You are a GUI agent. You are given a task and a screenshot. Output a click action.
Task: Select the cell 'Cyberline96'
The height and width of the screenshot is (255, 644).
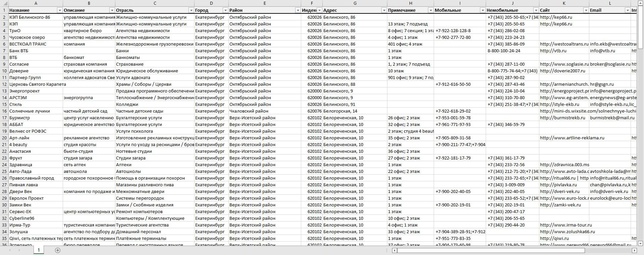point(36,218)
